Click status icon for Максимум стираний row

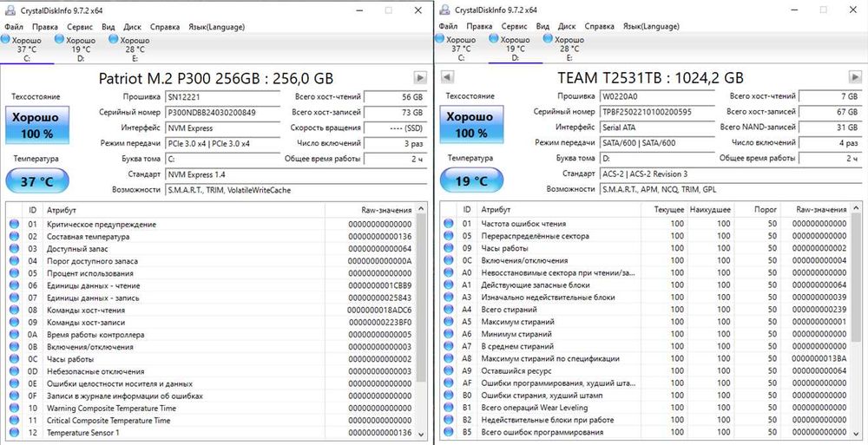click(449, 322)
